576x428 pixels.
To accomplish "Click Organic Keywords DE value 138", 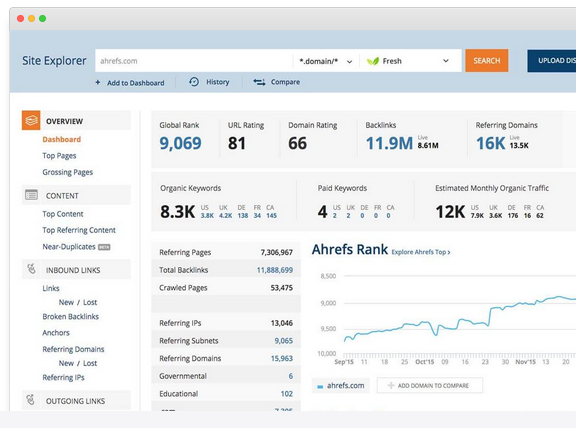I will 243,216.
